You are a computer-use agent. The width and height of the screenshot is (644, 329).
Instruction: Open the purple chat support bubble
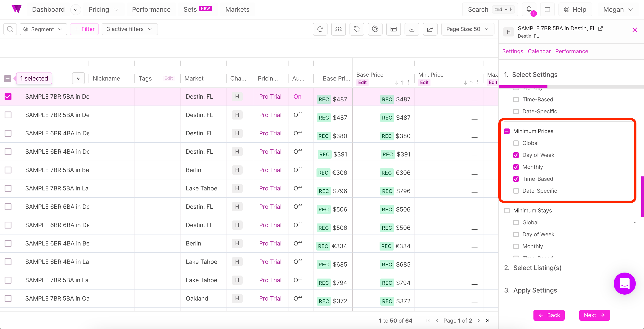(625, 283)
